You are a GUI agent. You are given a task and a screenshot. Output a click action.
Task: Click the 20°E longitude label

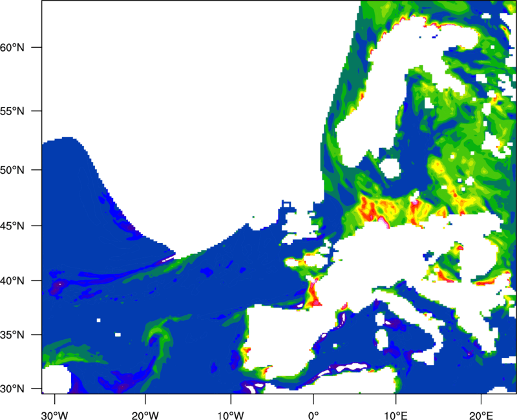(x=481, y=415)
